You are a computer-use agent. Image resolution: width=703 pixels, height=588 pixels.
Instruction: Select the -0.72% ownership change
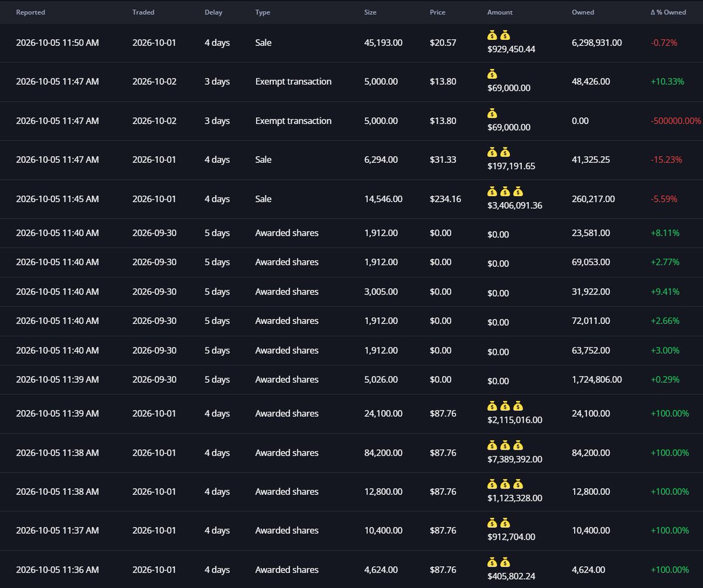pyautogui.click(x=664, y=43)
